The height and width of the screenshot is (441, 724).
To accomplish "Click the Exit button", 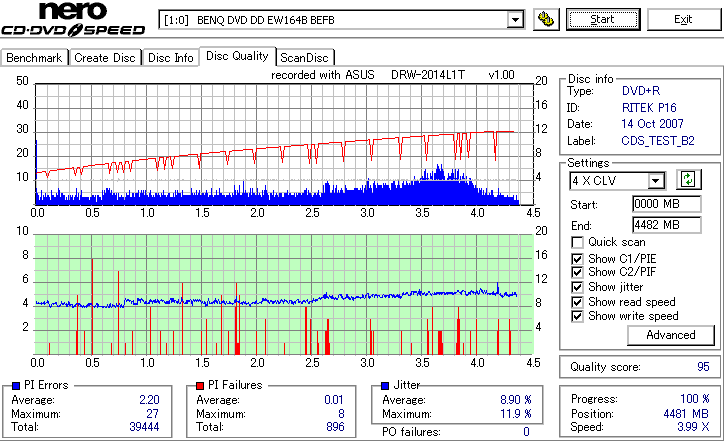I will (x=683, y=19).
